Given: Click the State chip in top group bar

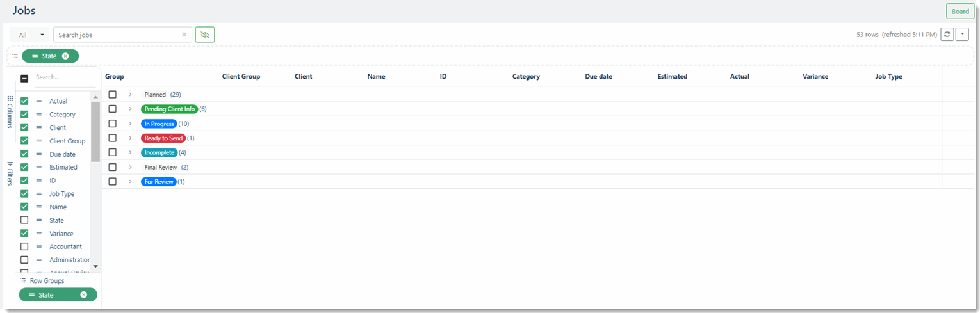Looking at the screenshot, I should pyautogui.click(x=50, y=56).
